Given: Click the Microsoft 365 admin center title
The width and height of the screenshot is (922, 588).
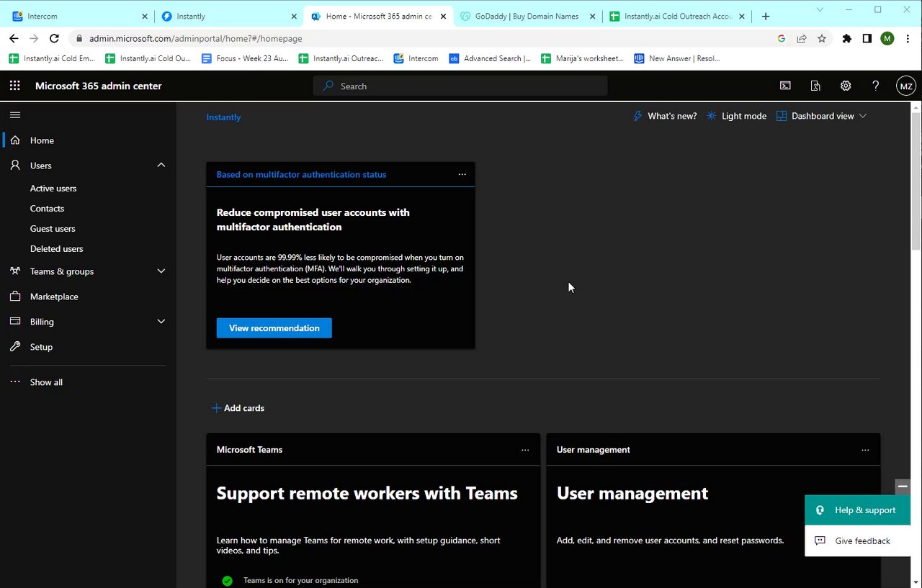Looking at the screenshot, I should click(x=99, y=86).
